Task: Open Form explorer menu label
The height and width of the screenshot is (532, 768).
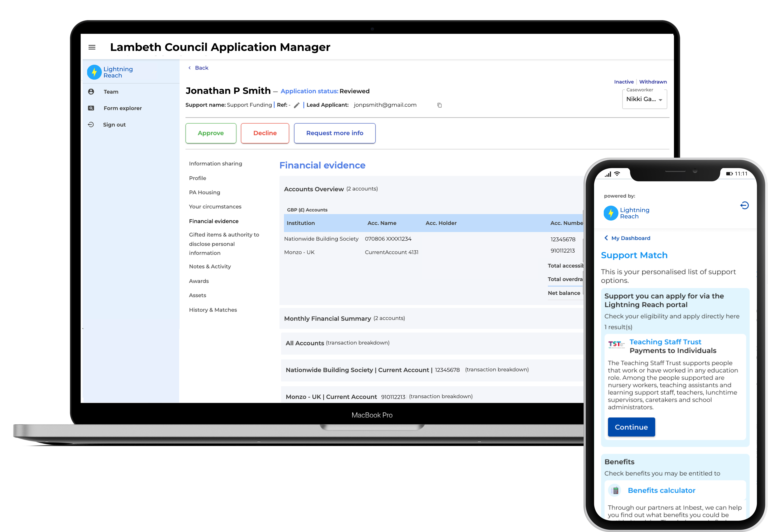Action: 123,108
